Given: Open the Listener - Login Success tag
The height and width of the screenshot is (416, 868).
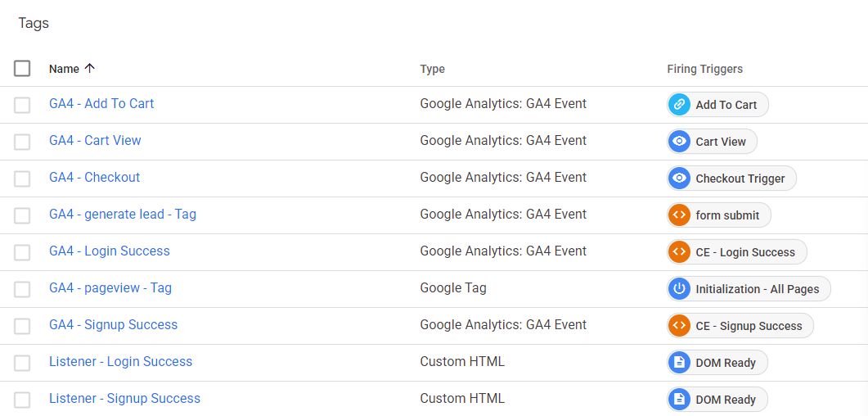Looking at the screenshot, I should pyautogui.click(x=121, y=361).
